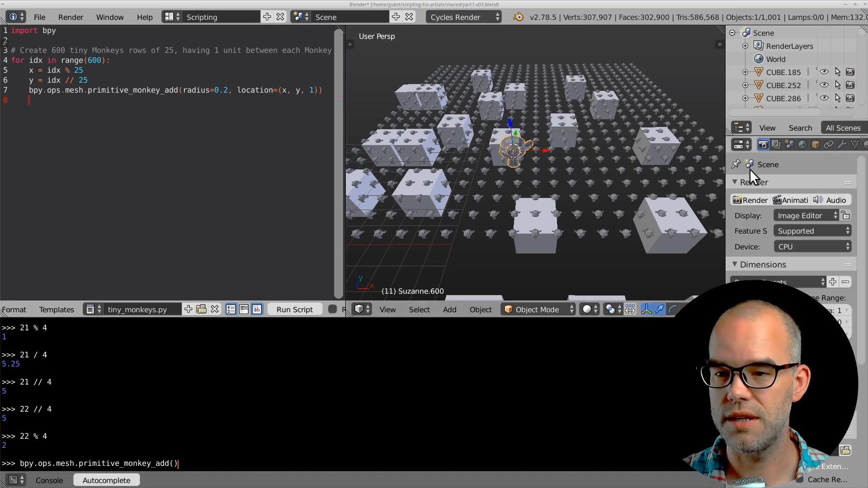Open the Constraints chain-link tab
The width and height of the screenshot is (868, 488).
point(829,145)
